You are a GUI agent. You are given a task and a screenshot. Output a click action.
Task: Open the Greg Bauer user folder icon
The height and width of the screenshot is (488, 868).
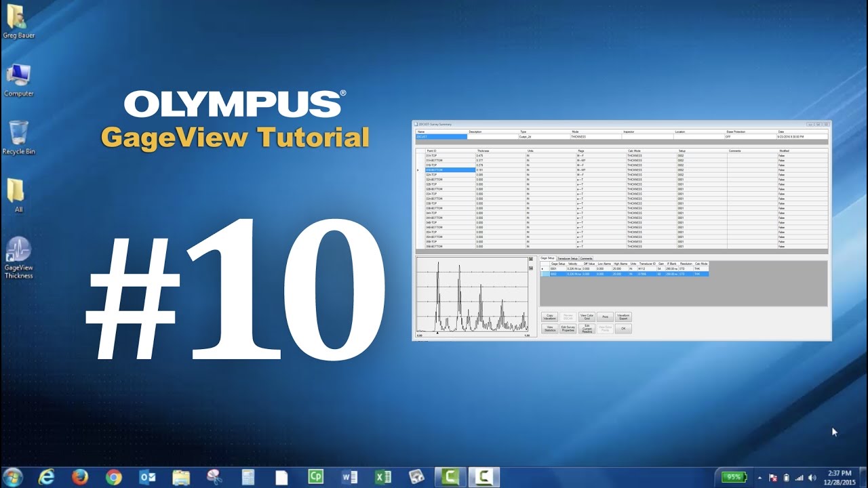[x=18, y=21]
